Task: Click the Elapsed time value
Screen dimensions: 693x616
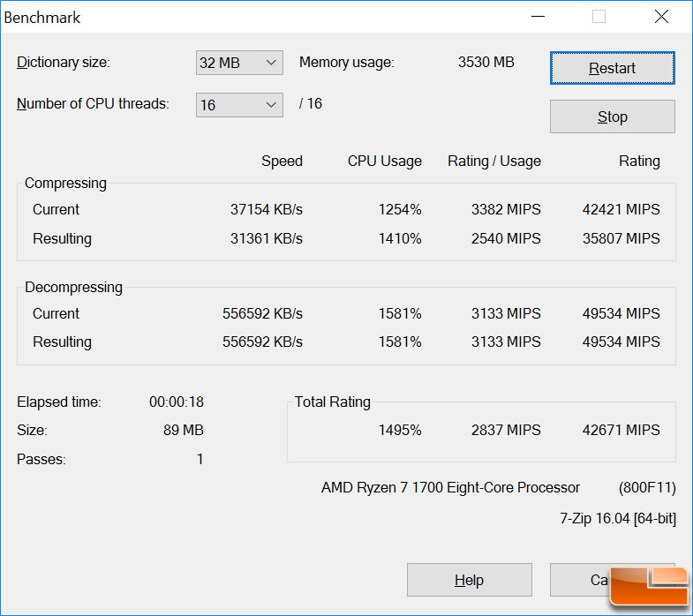Action: [177, 402]
